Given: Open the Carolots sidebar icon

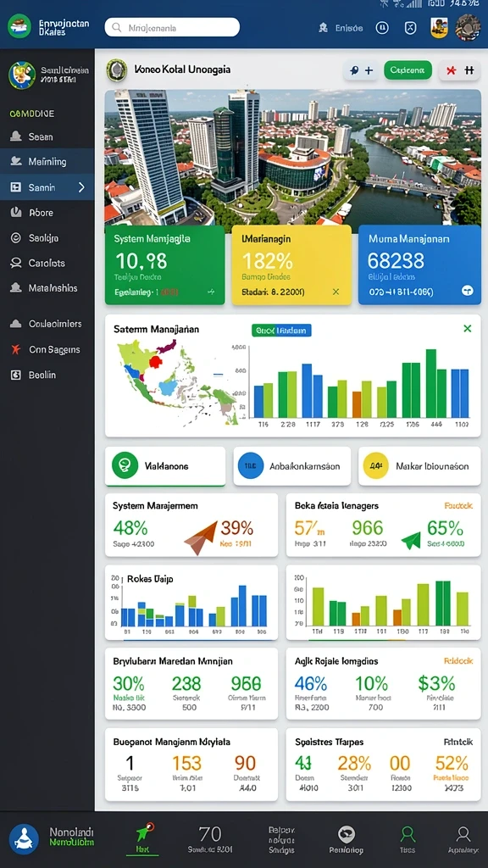Looking at the screenshot, I should (x=16, y=263).
